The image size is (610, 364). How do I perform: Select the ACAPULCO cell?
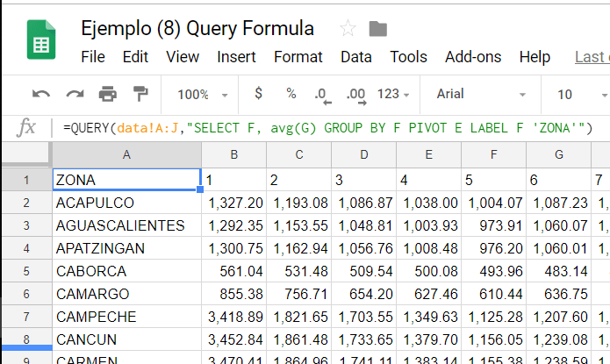(x=126, y=203)
